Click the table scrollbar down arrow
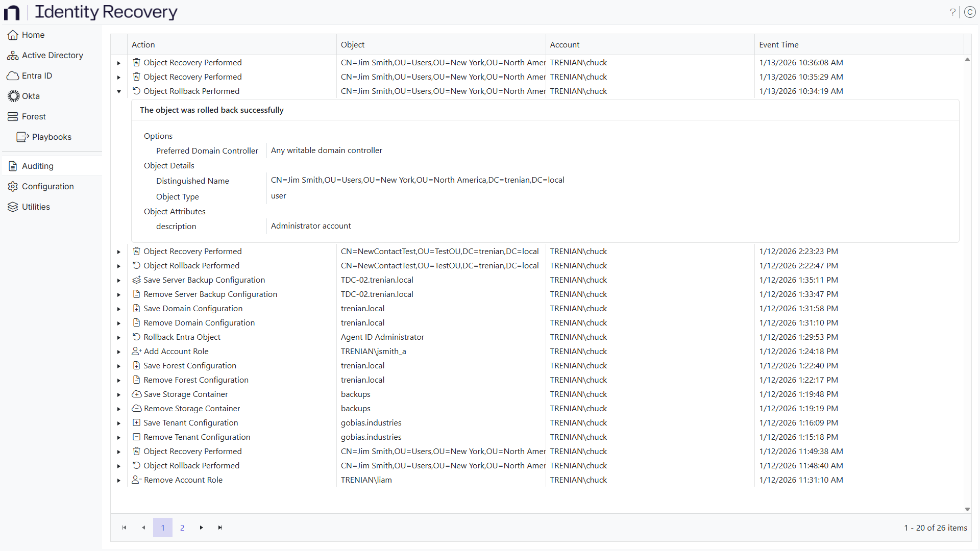This screenshot has width=980, height=551. (967, 509)
